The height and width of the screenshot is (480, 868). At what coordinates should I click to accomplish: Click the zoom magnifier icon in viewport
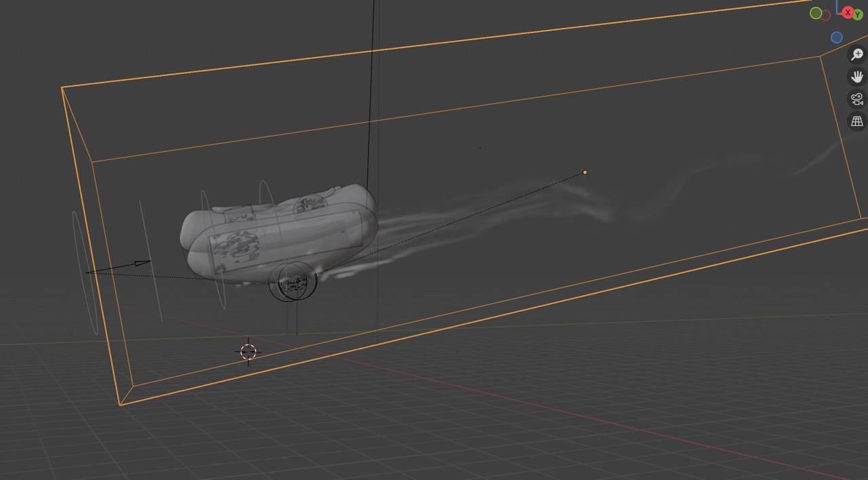[857, 55]
